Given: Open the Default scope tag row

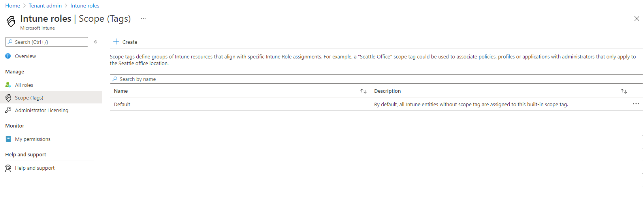Looking at the screenshot, I should (x=122, y=104).
